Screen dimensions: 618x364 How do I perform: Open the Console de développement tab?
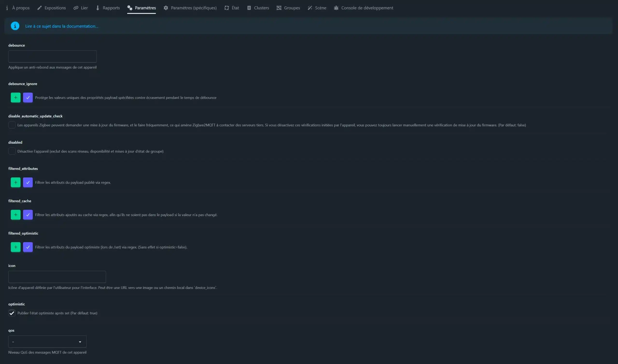click(x=364, y=8)
